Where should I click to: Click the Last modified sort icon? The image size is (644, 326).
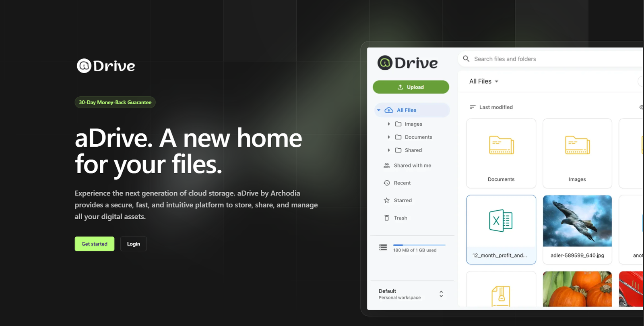[x=473, y=107]
